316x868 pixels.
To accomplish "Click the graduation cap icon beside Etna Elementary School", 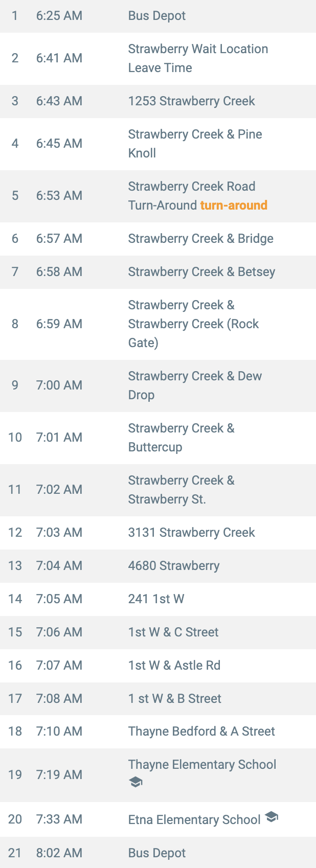I will click(272, 817).
